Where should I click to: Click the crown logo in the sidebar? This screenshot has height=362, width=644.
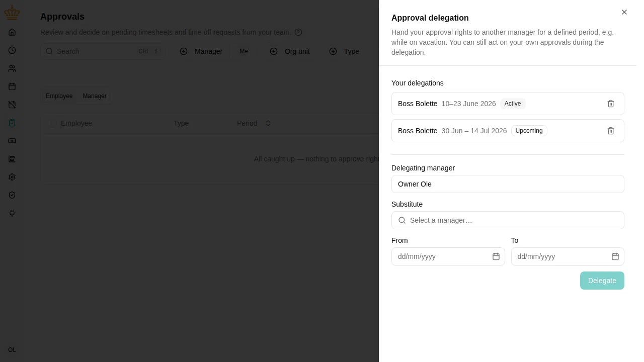point(12,13)
